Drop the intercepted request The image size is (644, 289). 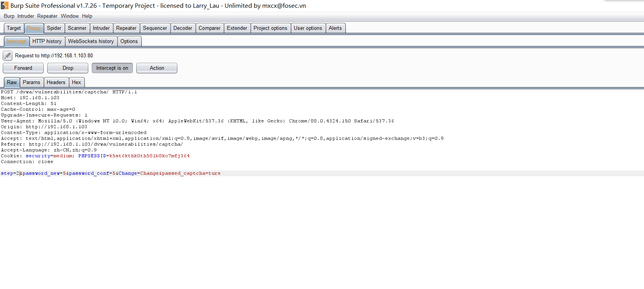(x=68, y=68)
